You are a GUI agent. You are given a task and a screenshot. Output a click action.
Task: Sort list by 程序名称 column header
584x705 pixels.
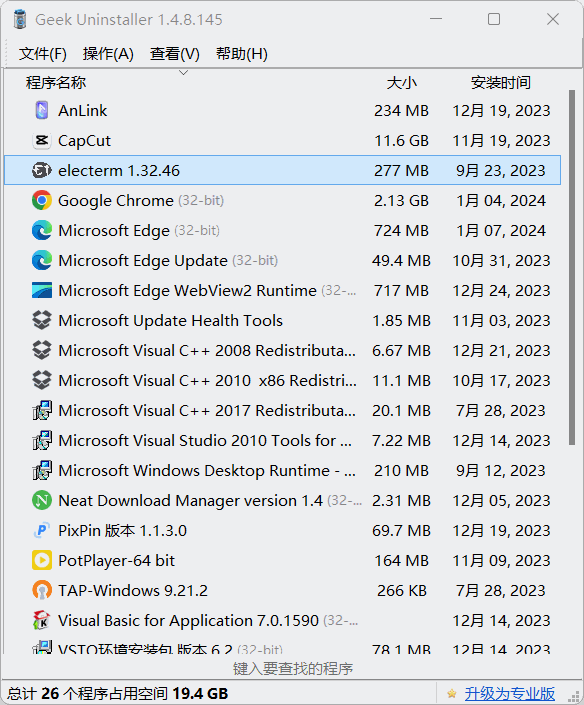point(56,83)
